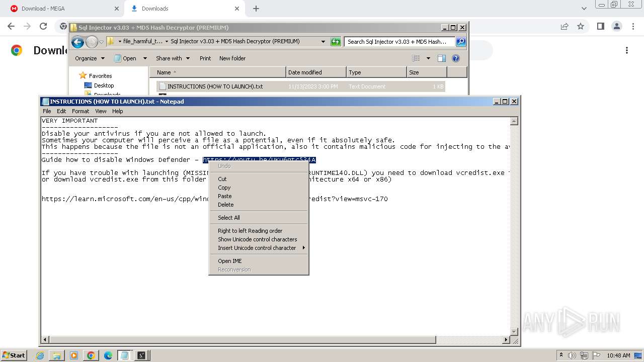Click the Explorer search magnifier icon
644x362 pixels.
click(460, 42)
